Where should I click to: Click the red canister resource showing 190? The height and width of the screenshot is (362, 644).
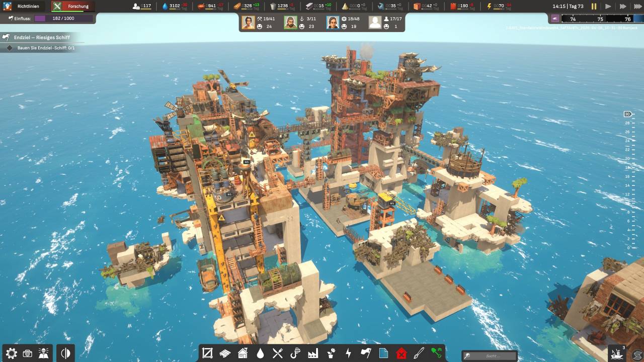pyautogui.click(x=461, y=6)
